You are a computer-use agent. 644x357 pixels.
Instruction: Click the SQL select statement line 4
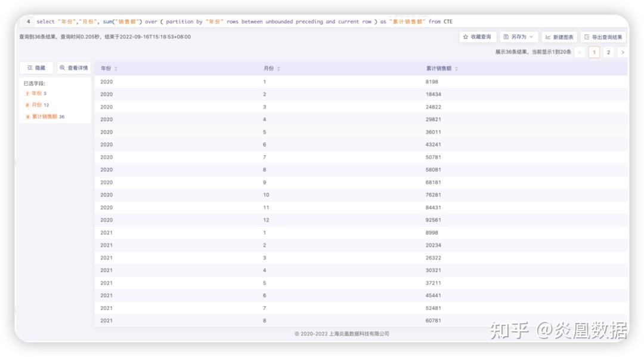click(x=244, y=22)
